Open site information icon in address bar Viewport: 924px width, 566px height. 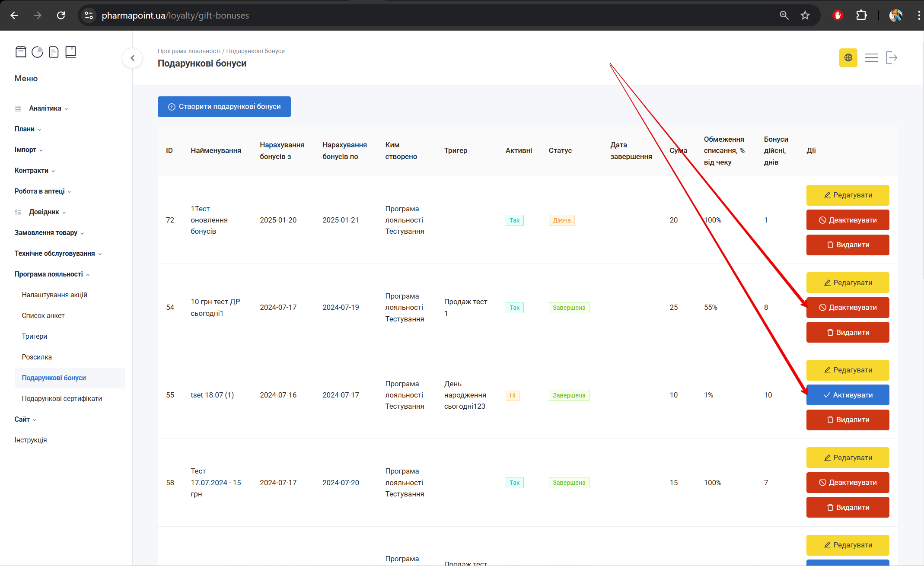pos(89,16)
